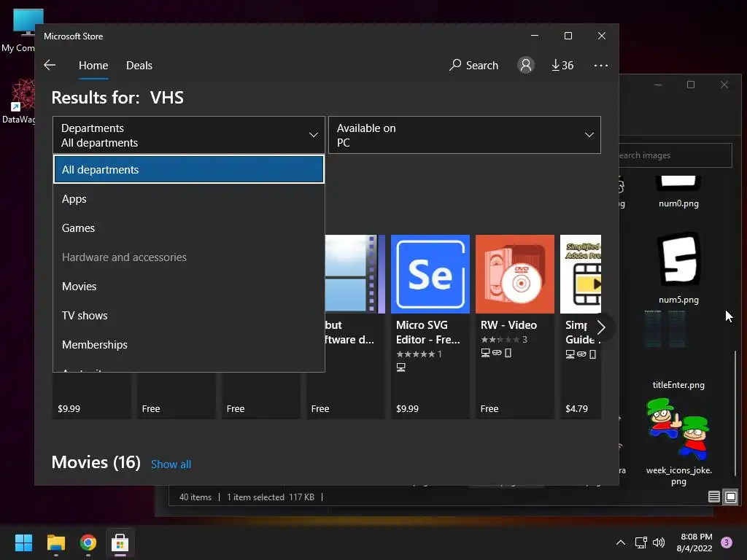Viewport: 747px width, 560px height.
Task: Select All departments option
Action: tap(189, 169)
